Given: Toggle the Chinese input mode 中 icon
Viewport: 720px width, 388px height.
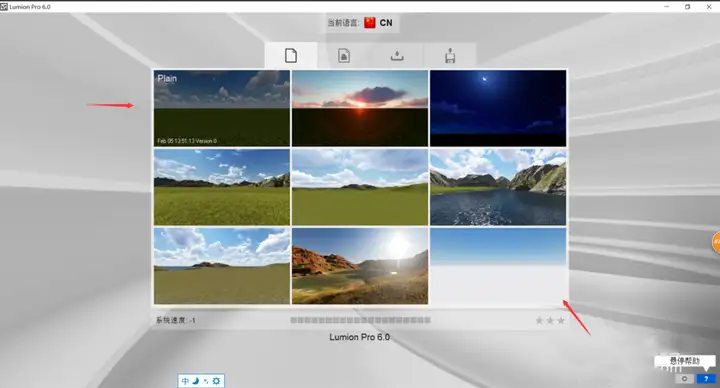Looking at the screenshot, I should click(x=185, y=381).
